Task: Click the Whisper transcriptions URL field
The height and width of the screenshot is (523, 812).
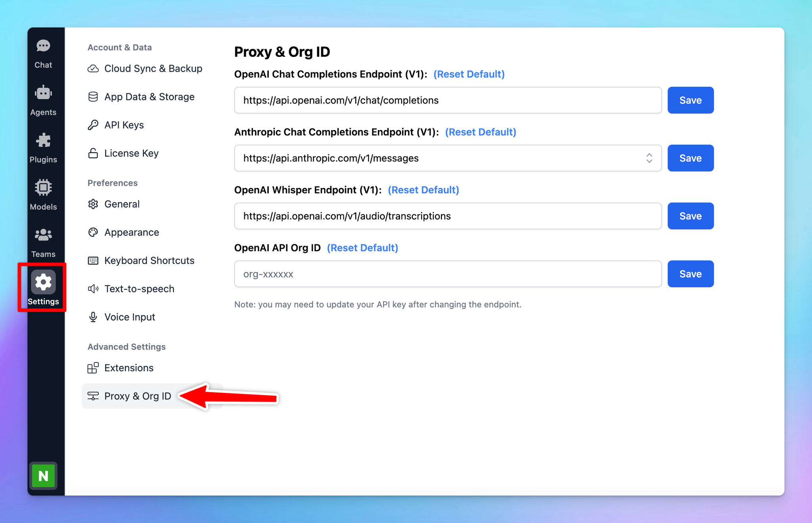Action: pos(448,216)
